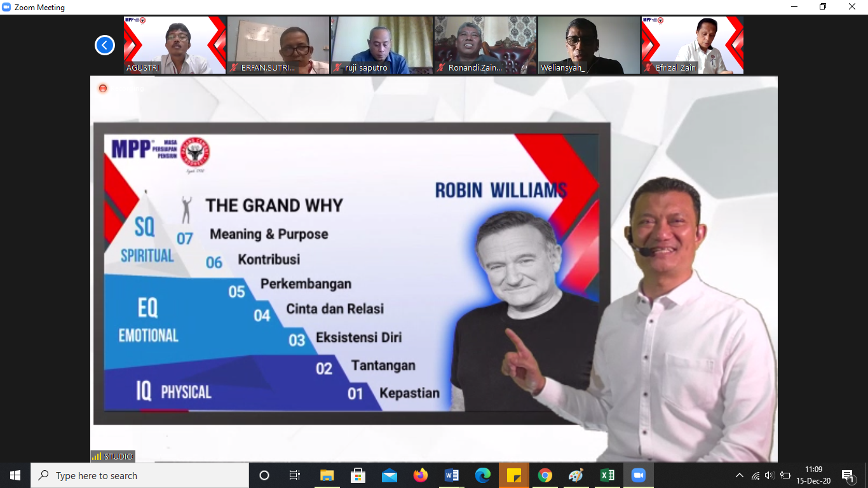Toggle the volume speaker tray icon
Viewport: 868px width, 488px height.
(x=770, y=475)
